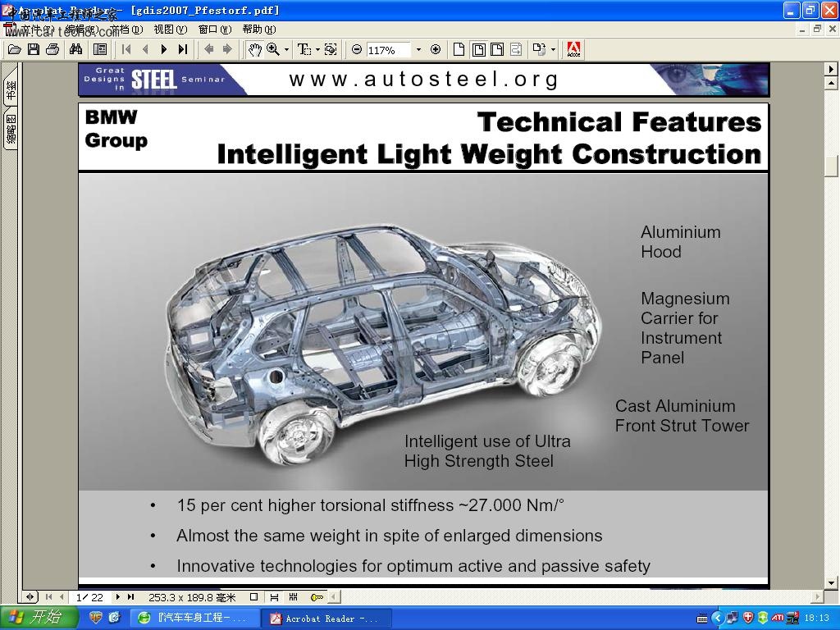
Task: Jump to last page in top toolbar
Action: [x=183, y=50]
